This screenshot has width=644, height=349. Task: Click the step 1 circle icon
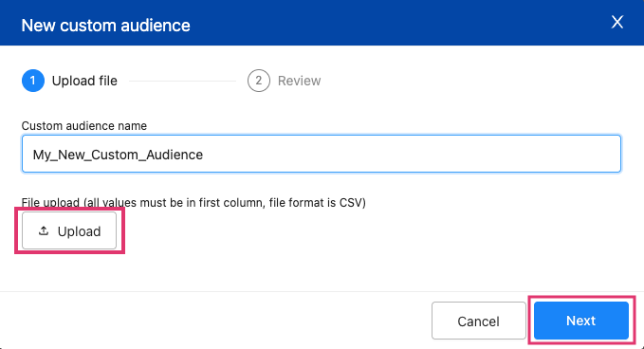click(33, 81)
